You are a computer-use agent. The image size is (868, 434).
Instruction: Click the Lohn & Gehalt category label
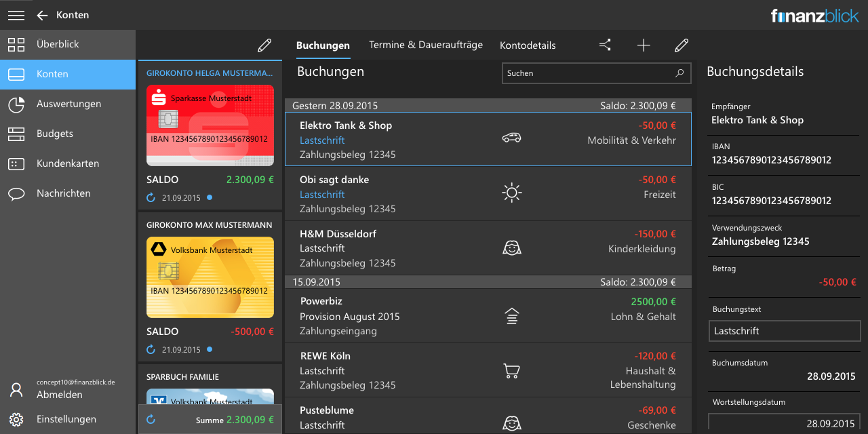point(643,317)
